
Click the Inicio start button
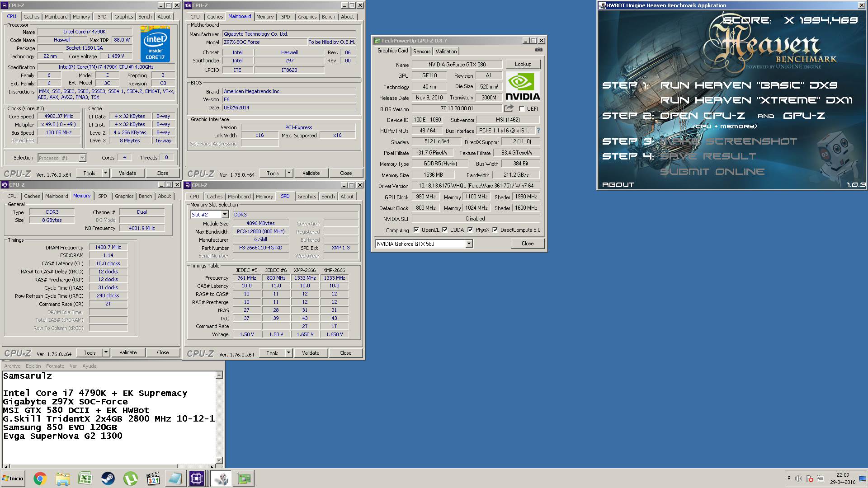pos(13,479)
